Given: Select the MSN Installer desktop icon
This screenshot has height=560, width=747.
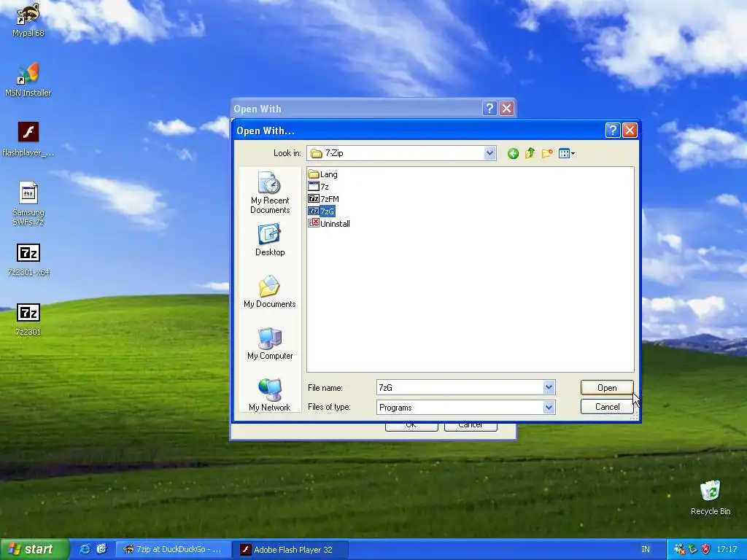Looking at the screenshot, I should pos(28,79).
